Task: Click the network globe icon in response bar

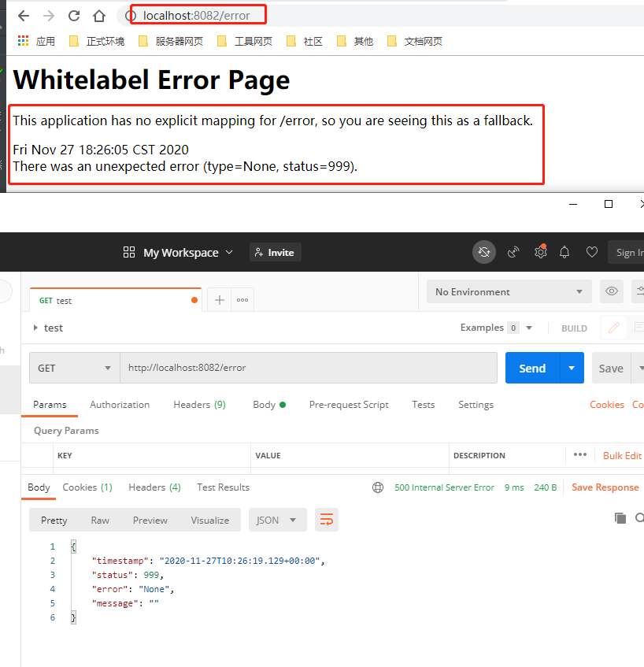Action: [378, 487]
